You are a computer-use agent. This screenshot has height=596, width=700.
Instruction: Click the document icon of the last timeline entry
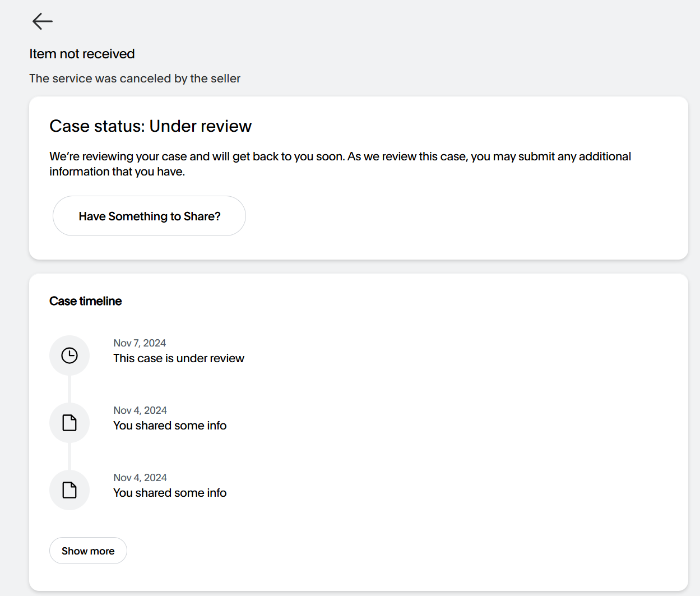pyautogui.click(x=69, y=490)
